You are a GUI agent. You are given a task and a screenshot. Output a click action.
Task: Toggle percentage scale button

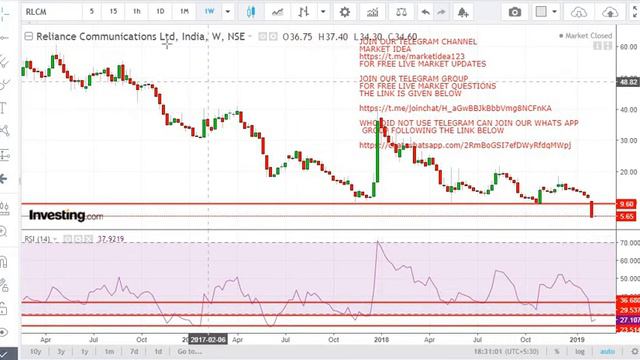(x=557, y=351)
